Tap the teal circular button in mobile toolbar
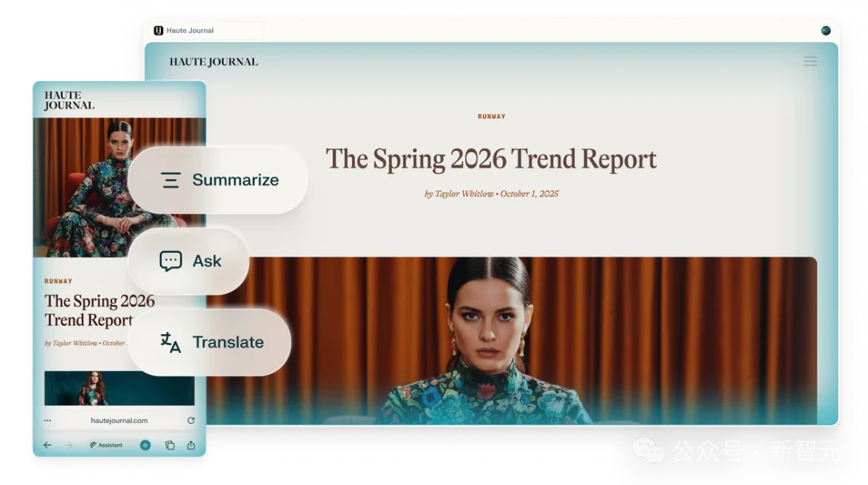 [145, 445]
